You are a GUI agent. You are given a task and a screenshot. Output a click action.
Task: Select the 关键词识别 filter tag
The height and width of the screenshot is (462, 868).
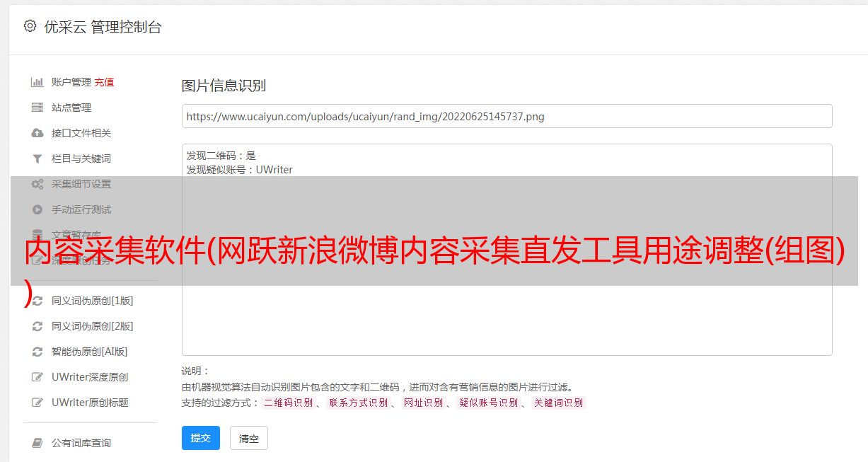559,403
